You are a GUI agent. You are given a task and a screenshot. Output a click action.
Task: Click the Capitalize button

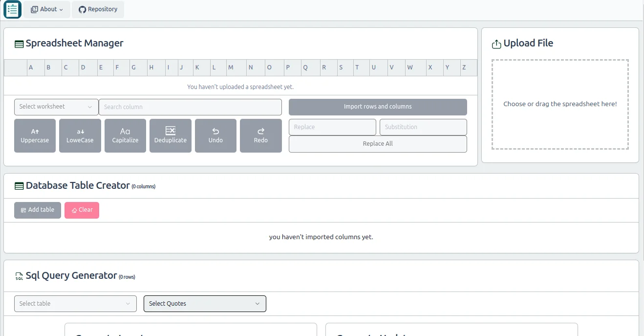[125, 136]
